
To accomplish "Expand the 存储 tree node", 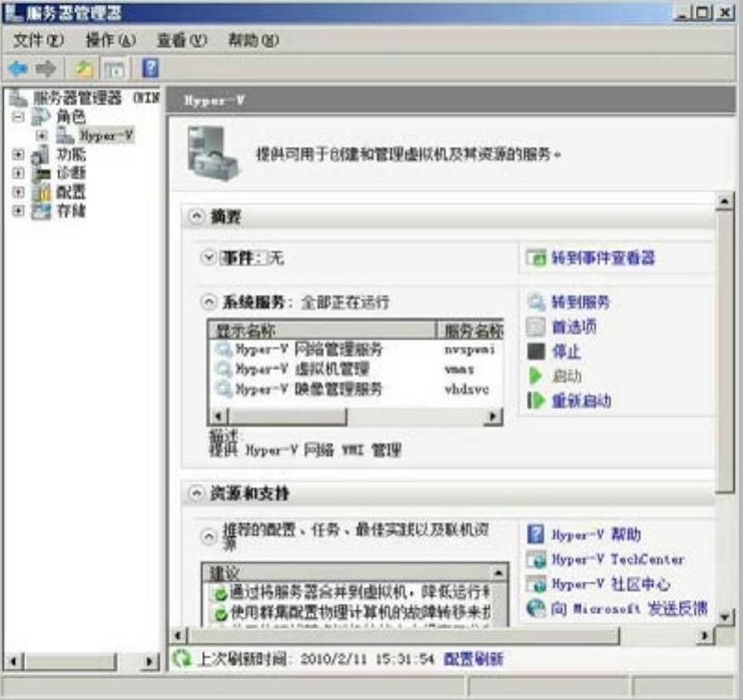I will point(18,211).
